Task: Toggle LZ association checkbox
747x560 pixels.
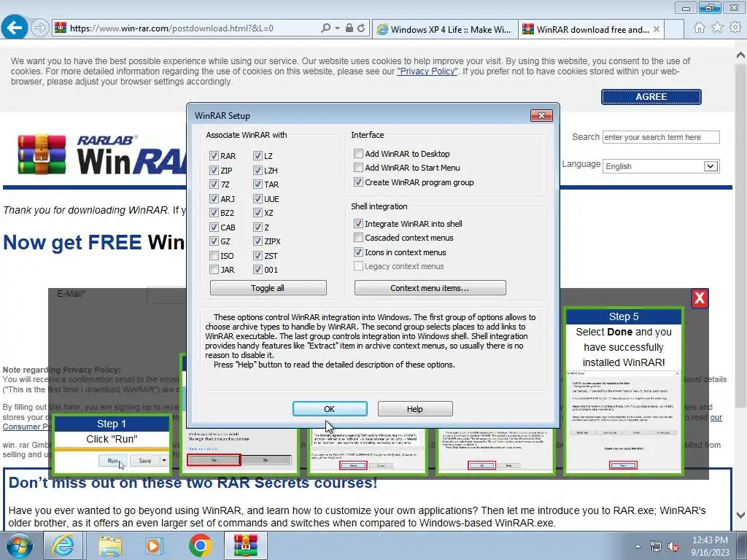Action: point(258,156)
